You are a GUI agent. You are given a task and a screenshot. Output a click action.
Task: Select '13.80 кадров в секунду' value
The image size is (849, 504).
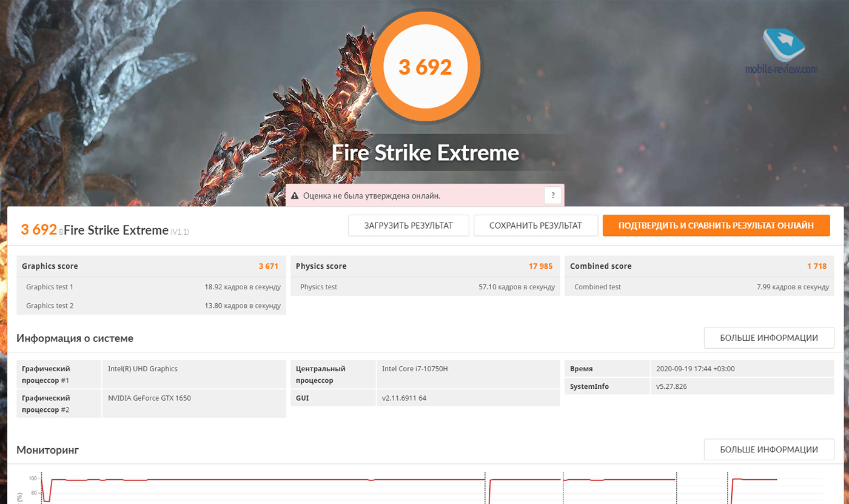[243, 306]
